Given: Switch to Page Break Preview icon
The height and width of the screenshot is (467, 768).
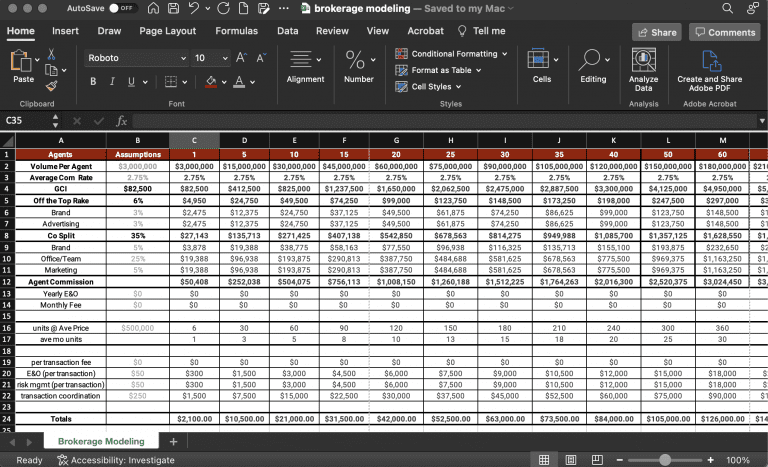Looking at the screenshot, I should point(597,460).
